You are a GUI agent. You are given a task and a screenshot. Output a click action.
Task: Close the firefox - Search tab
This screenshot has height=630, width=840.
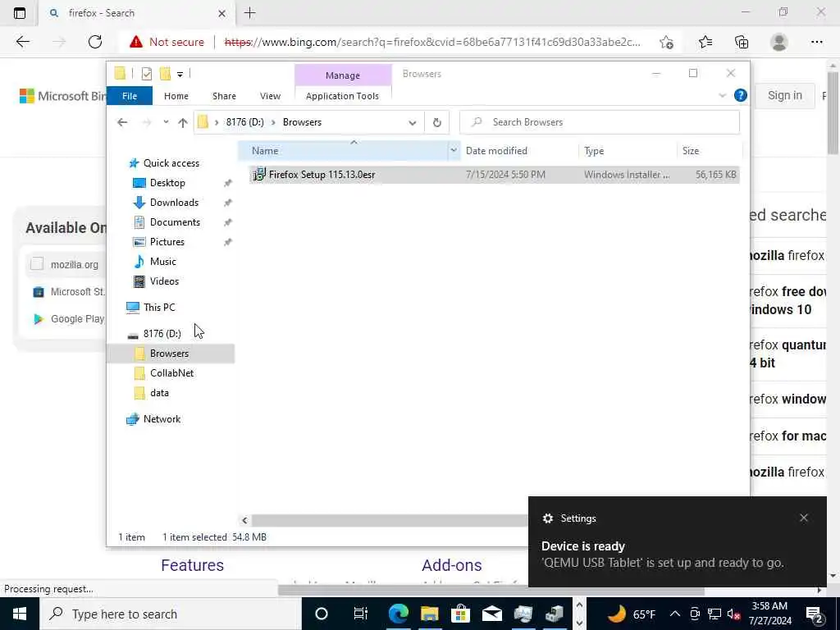pos(221,13)
